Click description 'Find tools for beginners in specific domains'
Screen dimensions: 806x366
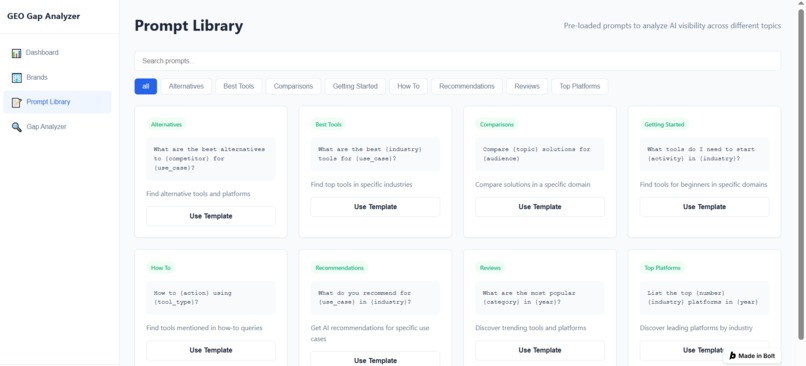pyautogui.click(x=703, y=185)
